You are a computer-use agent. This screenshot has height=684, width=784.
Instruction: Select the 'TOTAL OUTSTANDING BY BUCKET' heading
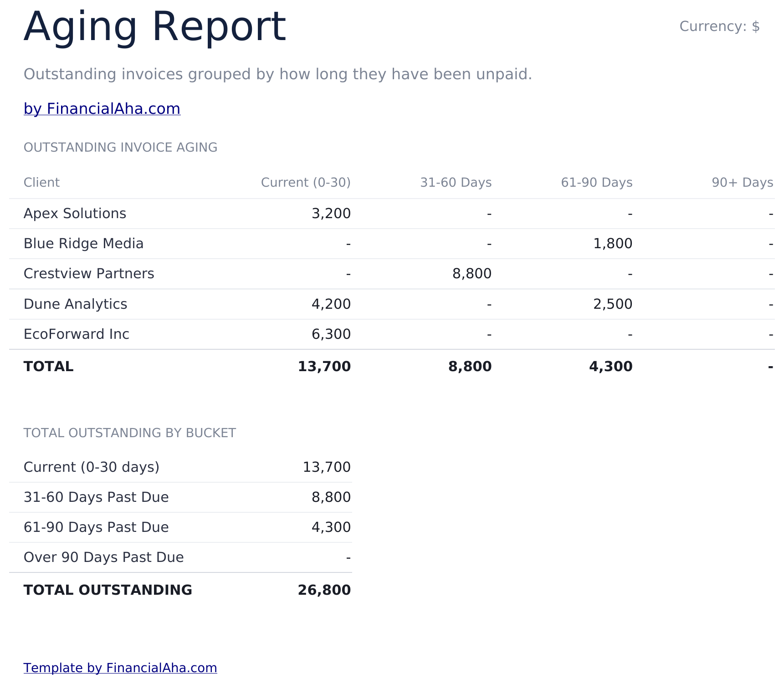click(x=130, y=433)
